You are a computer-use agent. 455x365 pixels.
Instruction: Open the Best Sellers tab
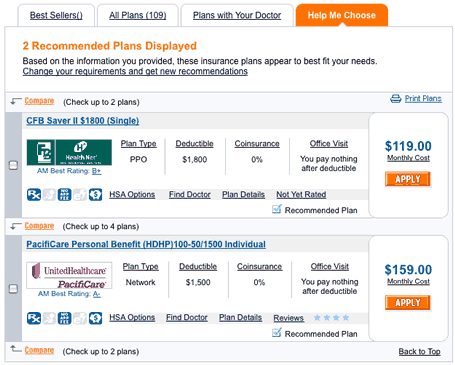[56, 15]
